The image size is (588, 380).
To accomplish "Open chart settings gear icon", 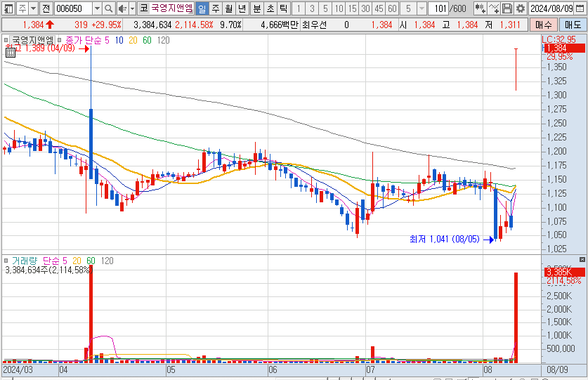I will click(x=521, y=8).
